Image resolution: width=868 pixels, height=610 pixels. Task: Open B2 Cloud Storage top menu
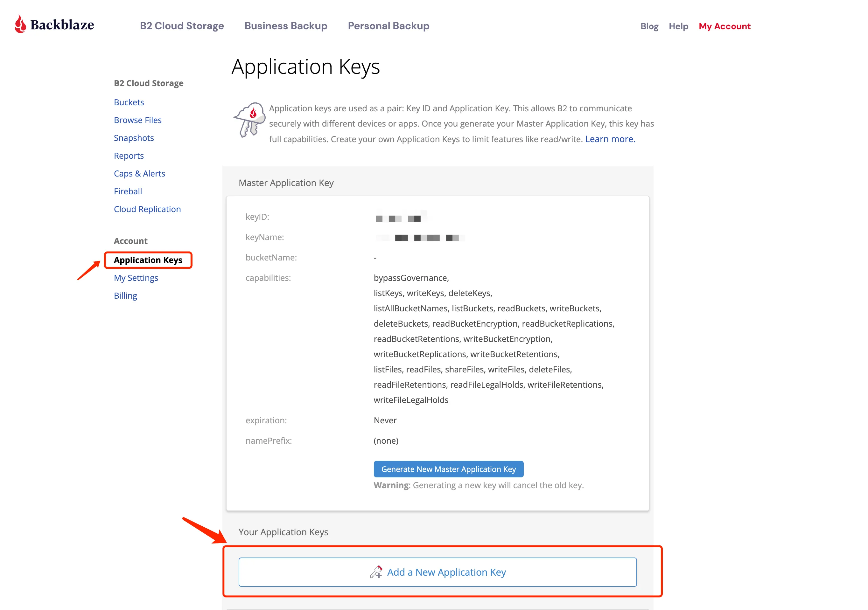click(x=182, y=26)
